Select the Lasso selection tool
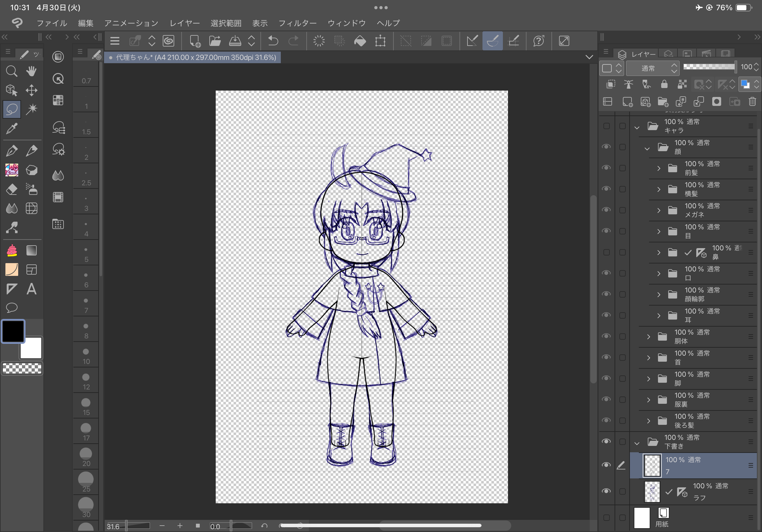The width and height of the screenshot is (762, 532). (x=11, y=109)
